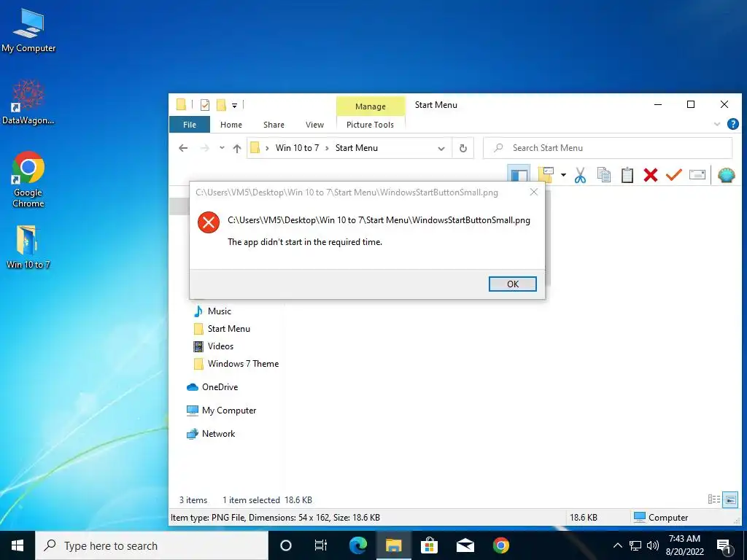Screen dimensions: 747x560
Task: Open the Picture Tools tab
Action: 370,125
